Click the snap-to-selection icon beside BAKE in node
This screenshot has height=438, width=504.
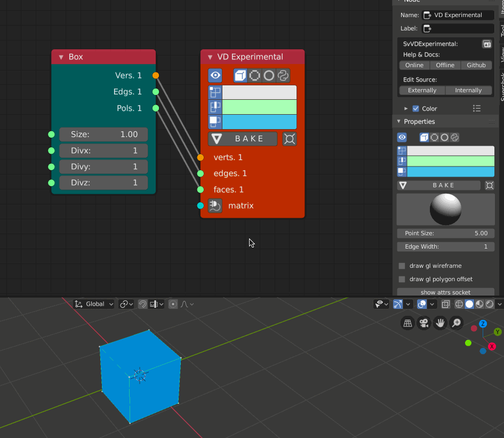click(289, 139)
